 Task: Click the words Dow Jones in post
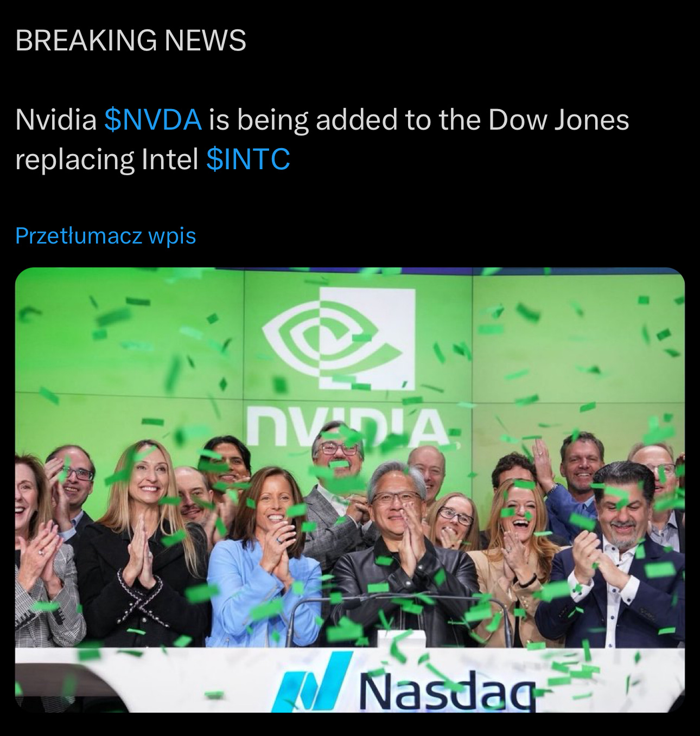558,119
